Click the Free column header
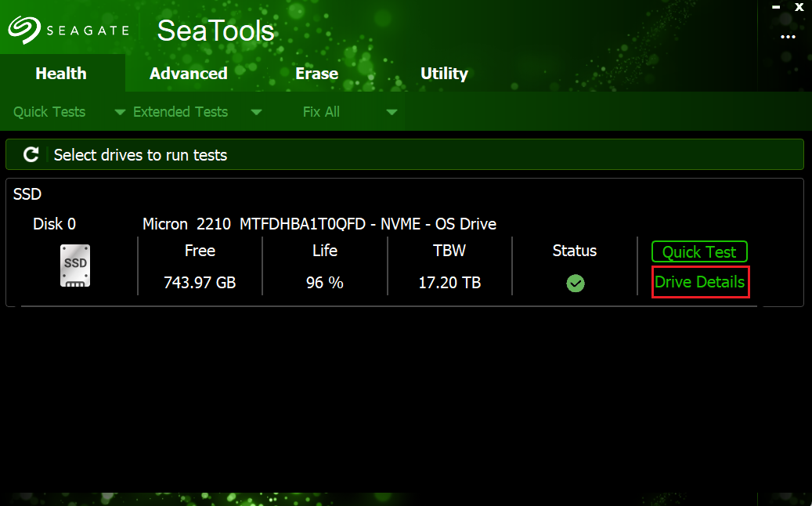 point(200,251)
